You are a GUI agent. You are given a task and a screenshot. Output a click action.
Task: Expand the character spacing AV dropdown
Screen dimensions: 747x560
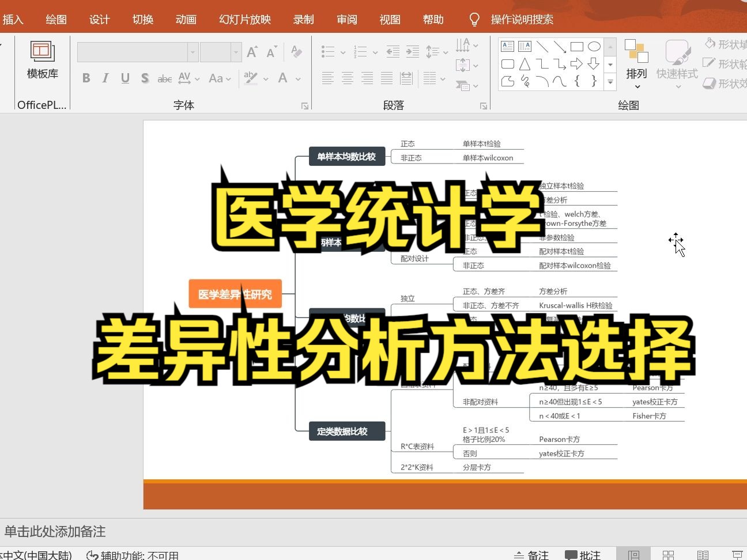197,79
